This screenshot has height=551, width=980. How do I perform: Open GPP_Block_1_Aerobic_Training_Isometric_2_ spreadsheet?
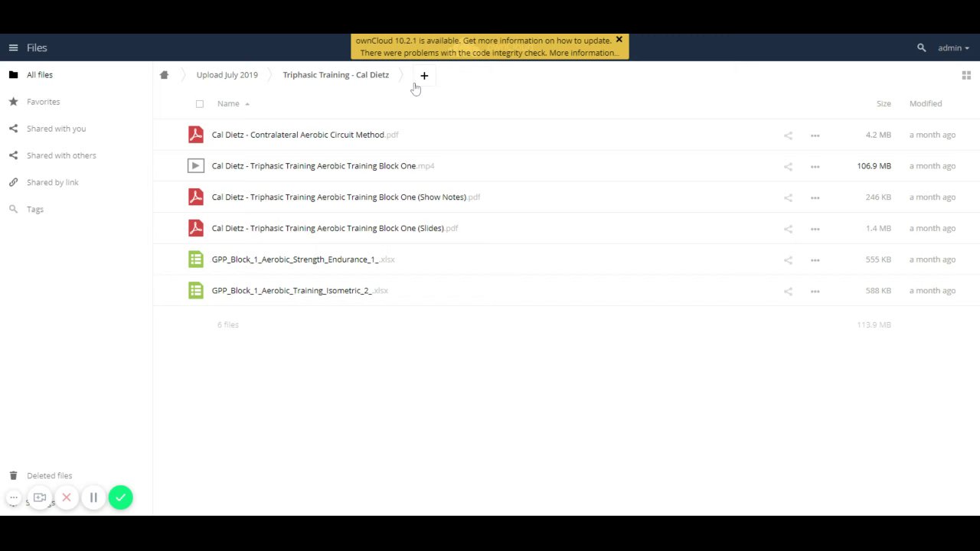(x=299, y=291)
